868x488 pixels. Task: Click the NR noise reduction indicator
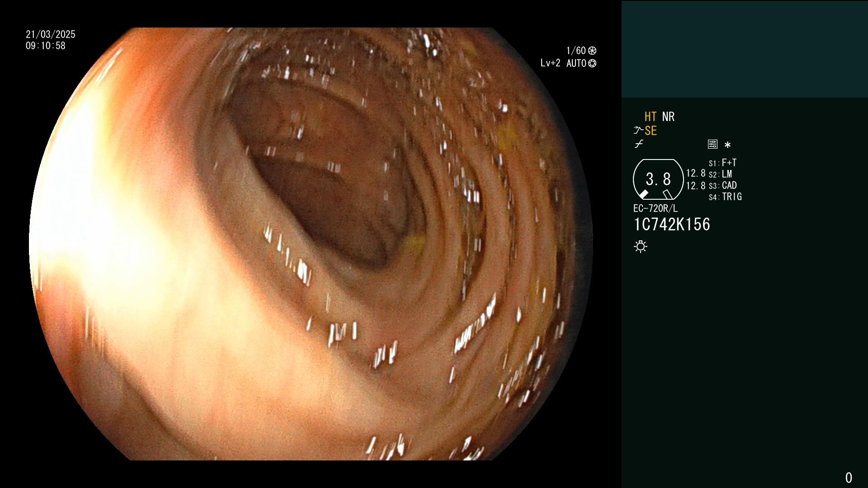tap(668, 117)
